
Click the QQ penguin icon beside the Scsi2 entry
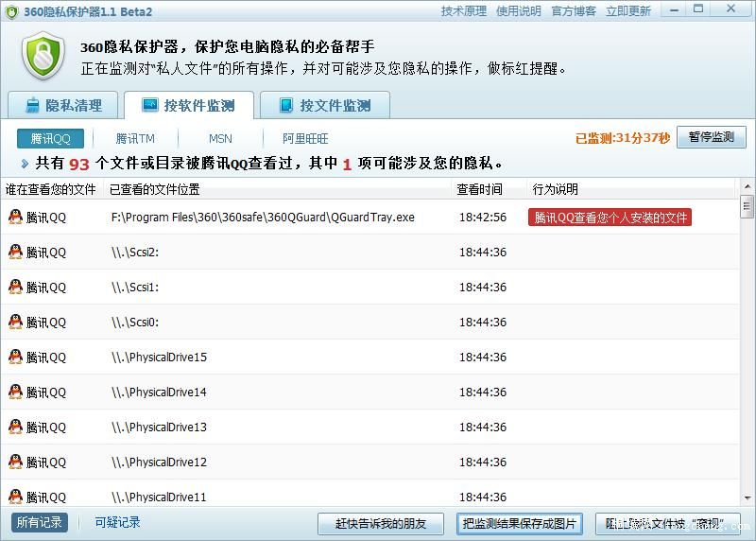pos(15,252)
